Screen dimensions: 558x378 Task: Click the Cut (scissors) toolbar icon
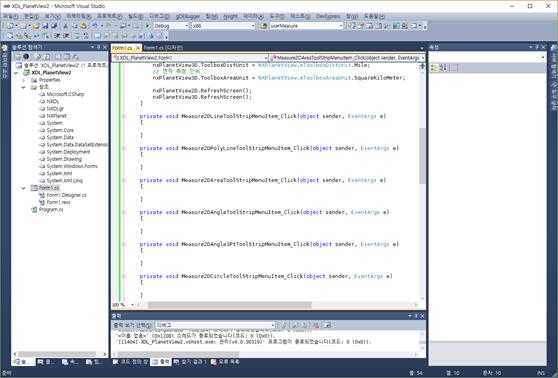point(65,26)
